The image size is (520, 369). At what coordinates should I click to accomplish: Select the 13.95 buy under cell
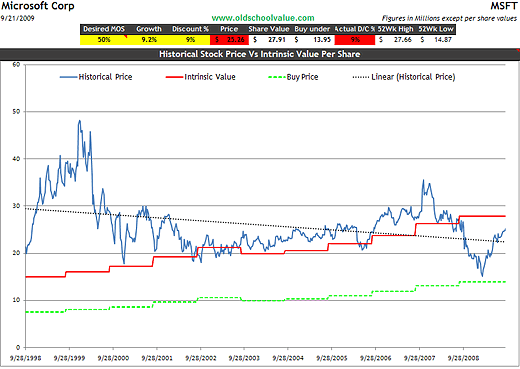313,40
